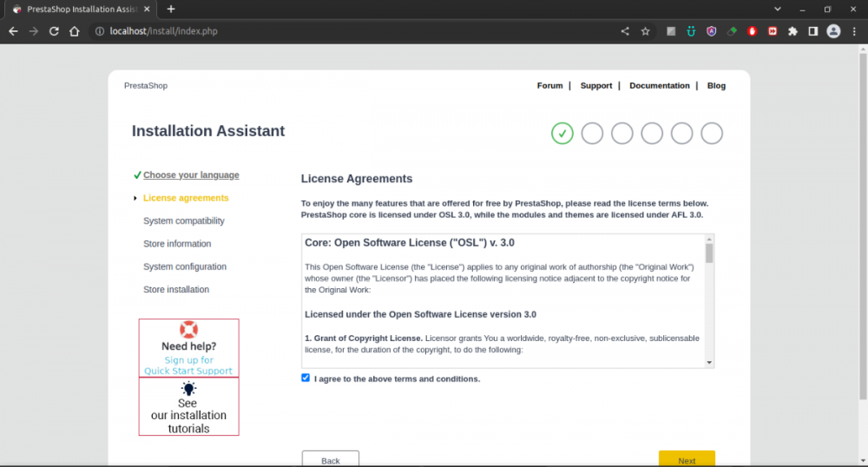Click the share icon in address bar
Image resolution: width=868 pixels, height=467 pixels.
pyautogui.click(x=625, y=31)
